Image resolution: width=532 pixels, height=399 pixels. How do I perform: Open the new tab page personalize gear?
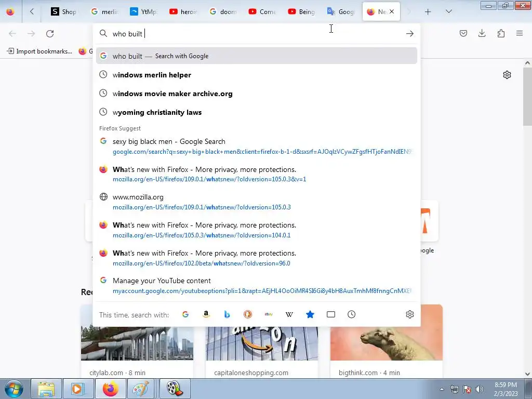pos(507,75)
